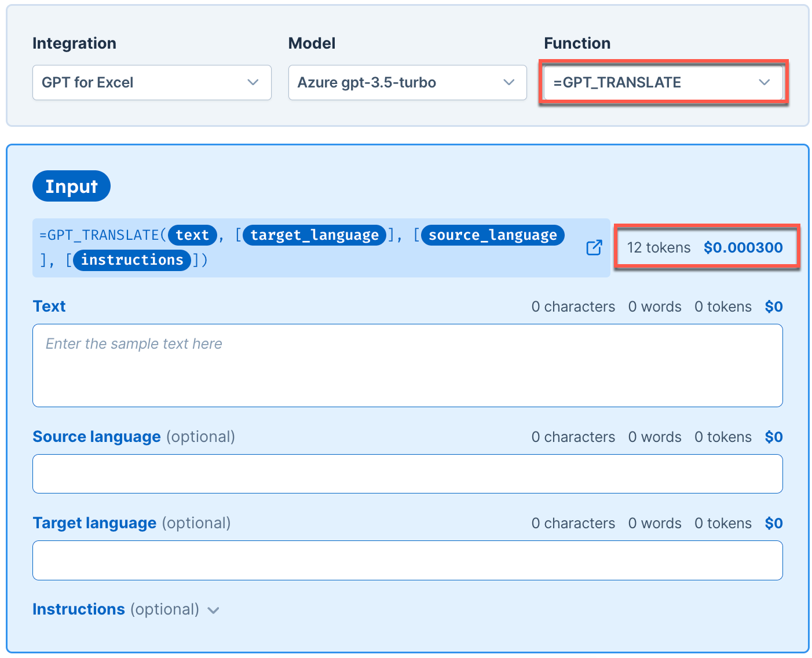Expand the Instructions (optional) section
Image resolution: width=812 pixels, height=658 pixels.
click(126, 609)
